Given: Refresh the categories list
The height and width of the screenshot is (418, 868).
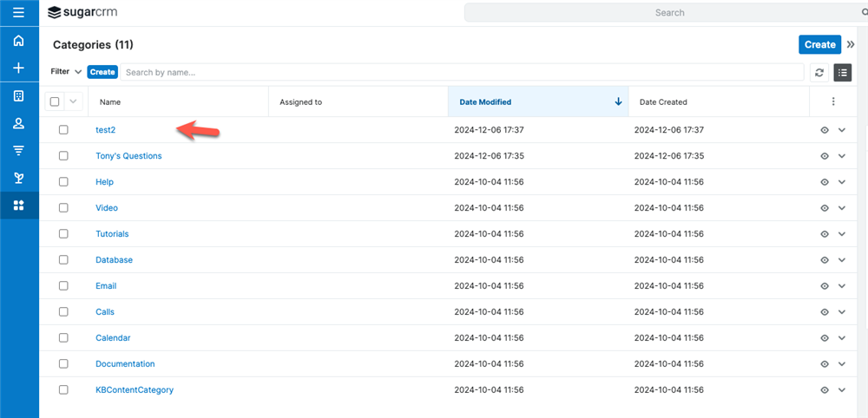Looking at the screenshot, I should point(819,73).
